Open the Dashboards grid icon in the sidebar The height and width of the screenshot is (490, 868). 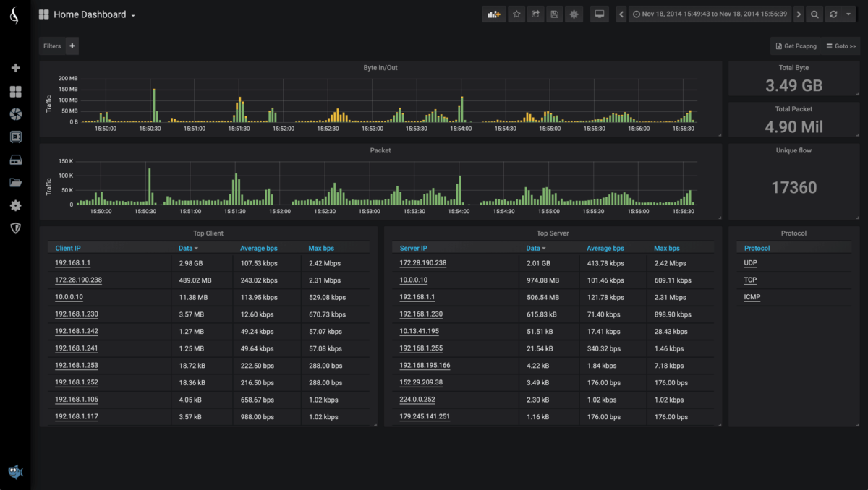click(x=15, y=91)
